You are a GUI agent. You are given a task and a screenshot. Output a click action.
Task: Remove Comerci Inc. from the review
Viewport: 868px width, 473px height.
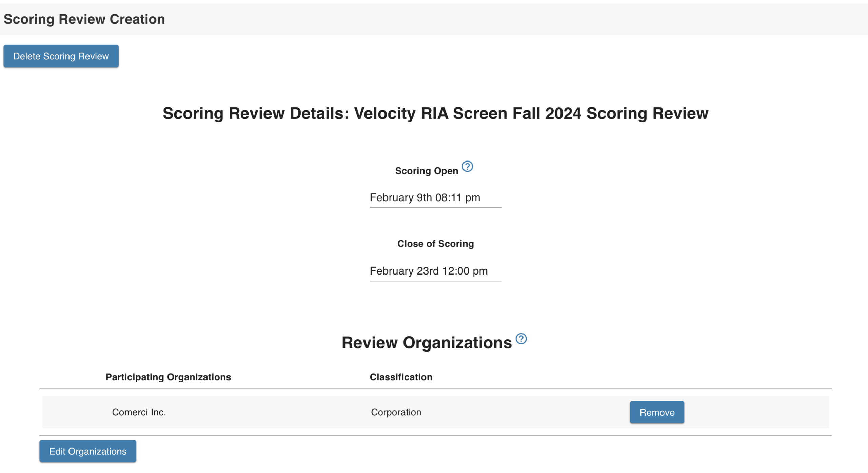656,412
